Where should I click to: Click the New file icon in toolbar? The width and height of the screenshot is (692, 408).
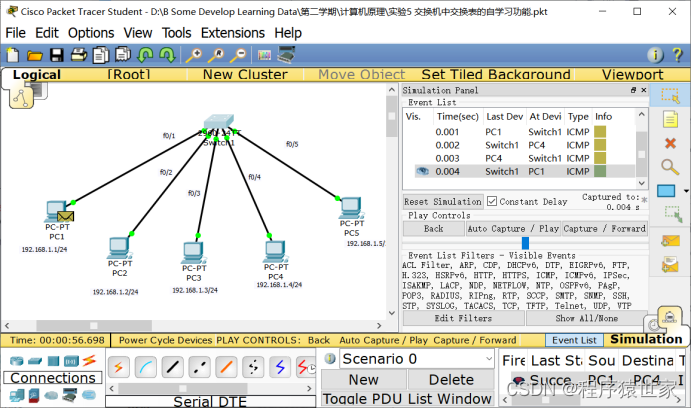(13, 56)
